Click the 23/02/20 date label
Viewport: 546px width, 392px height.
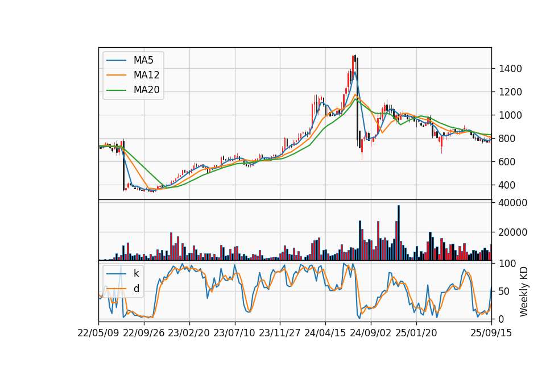tap(189, 333)
